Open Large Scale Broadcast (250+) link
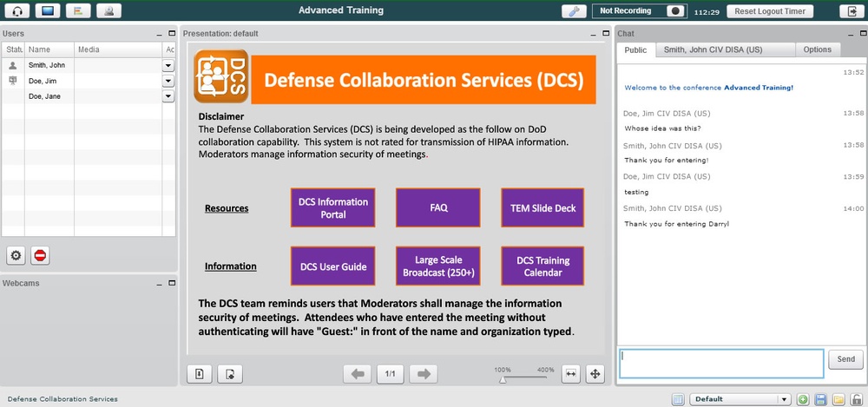The image size is (868, 407). click(437, 266)
